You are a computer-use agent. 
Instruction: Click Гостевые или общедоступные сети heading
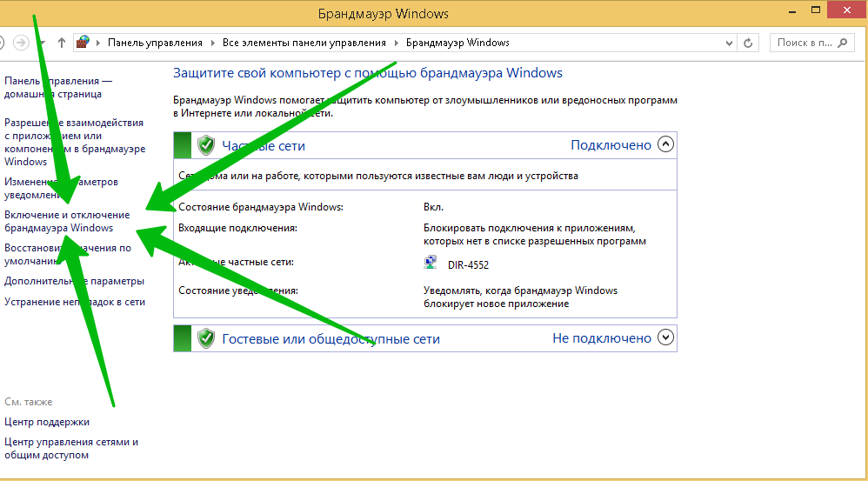click(x=331, y=338)
